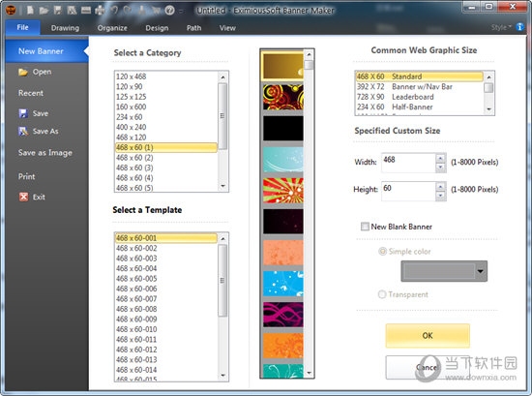Switch to the View tab
This screenshot has width=532, height=396.
[227, 28]
